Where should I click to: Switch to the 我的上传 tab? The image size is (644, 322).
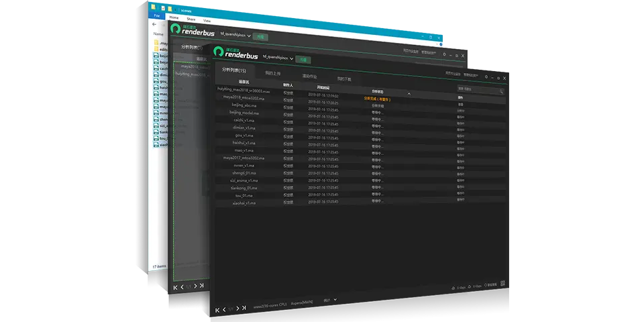click(x=273, y=72)
